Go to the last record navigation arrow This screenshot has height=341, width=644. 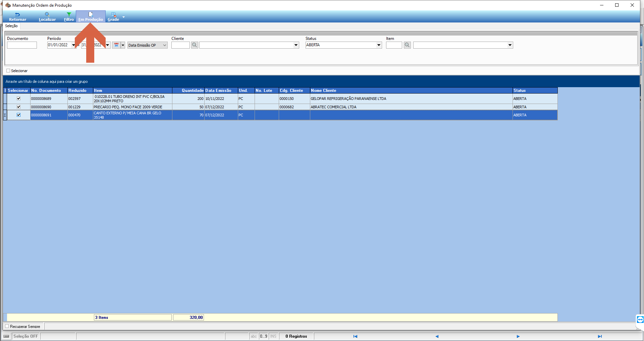(600, 336)
